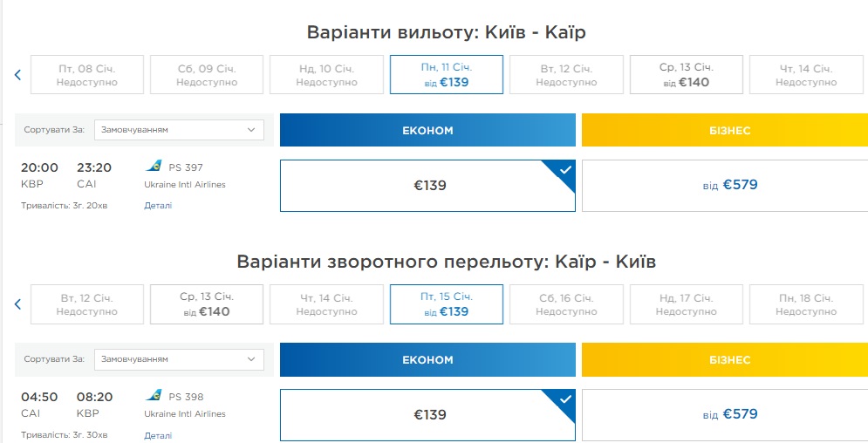
Task: Select outbound date Ср, 13 Січ. from €140
Action: (686, 75)
